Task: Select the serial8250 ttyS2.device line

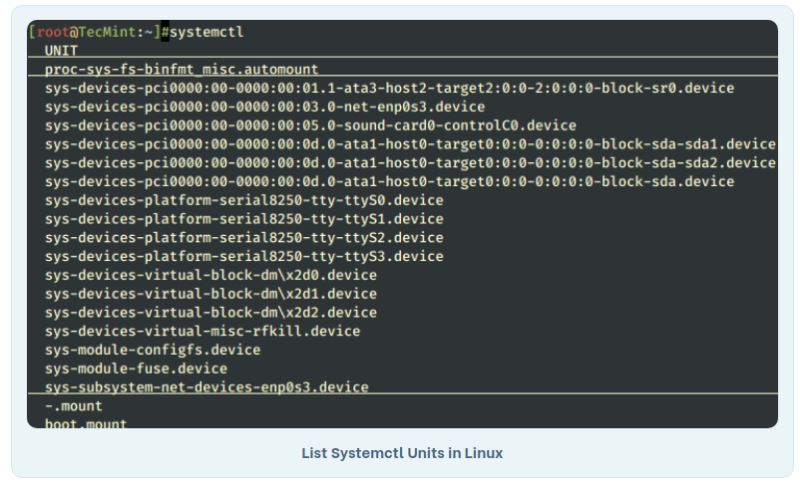Action: click(243, 237)
